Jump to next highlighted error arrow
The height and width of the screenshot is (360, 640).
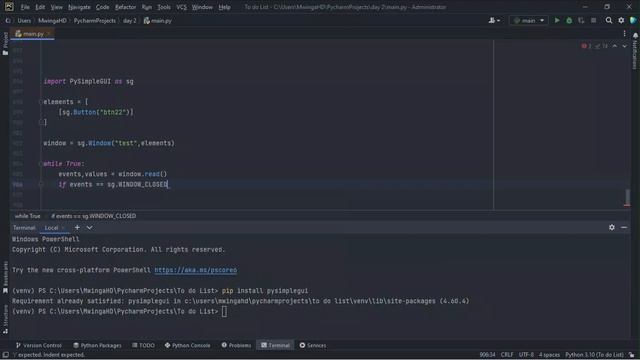click(x=624, y=46)
